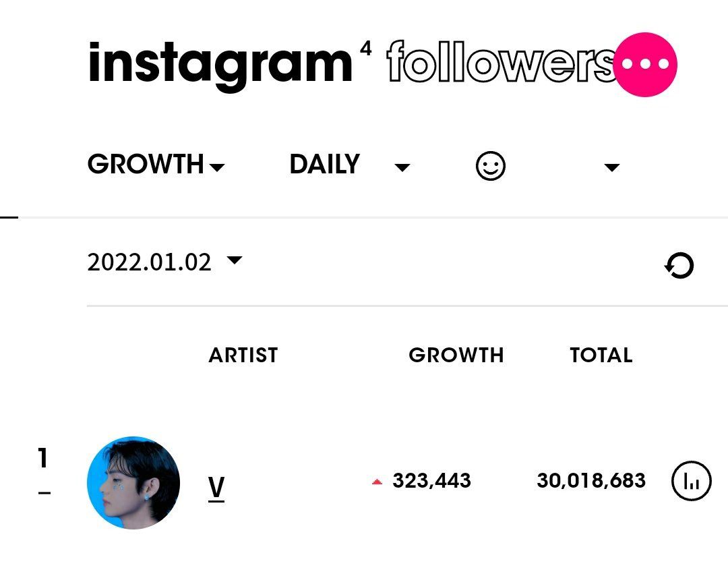Image resolution: width=728 pixels, height=572 pixels.
Task: Click the growth value 323,443
Action: pyautogui.click(x=431, y=480)
